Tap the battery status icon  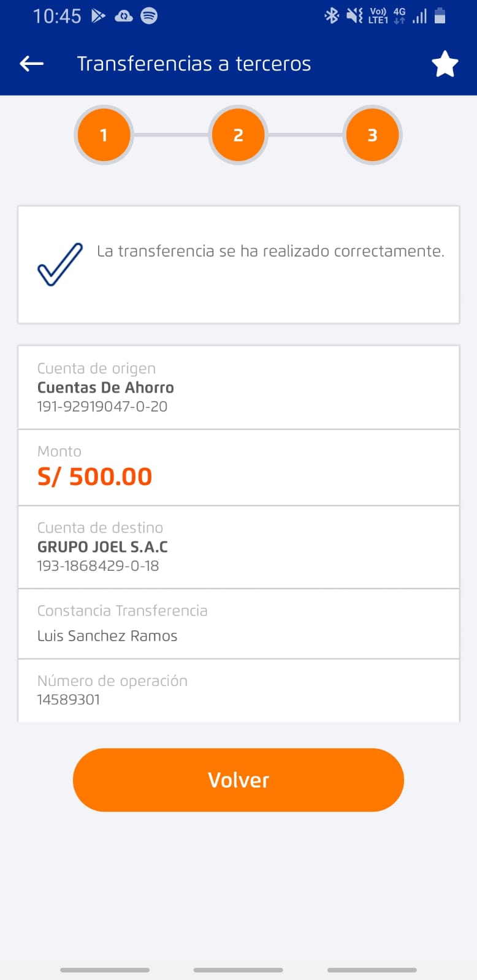pos(440,15)
